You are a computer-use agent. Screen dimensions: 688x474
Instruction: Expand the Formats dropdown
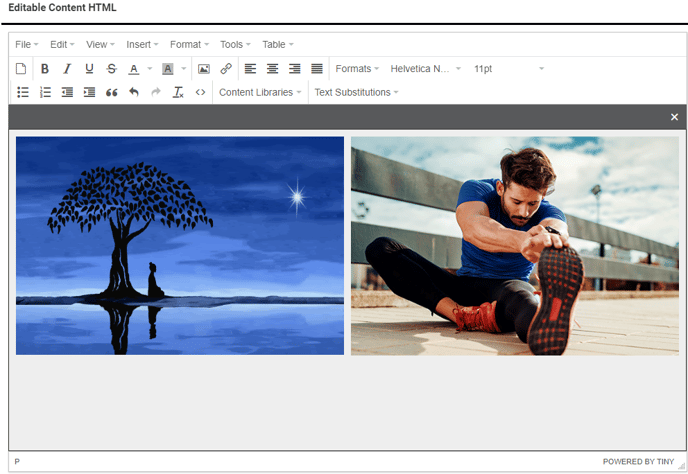[x=357, y=69]
